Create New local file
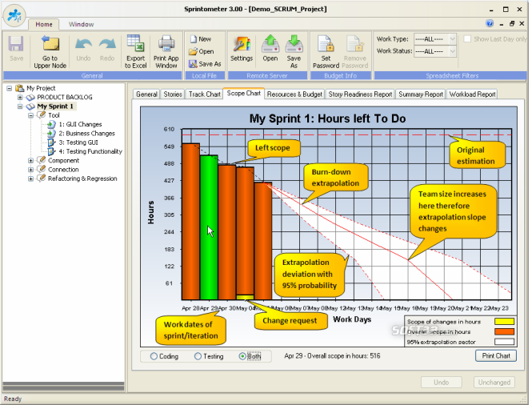 [x=201, y=39]
